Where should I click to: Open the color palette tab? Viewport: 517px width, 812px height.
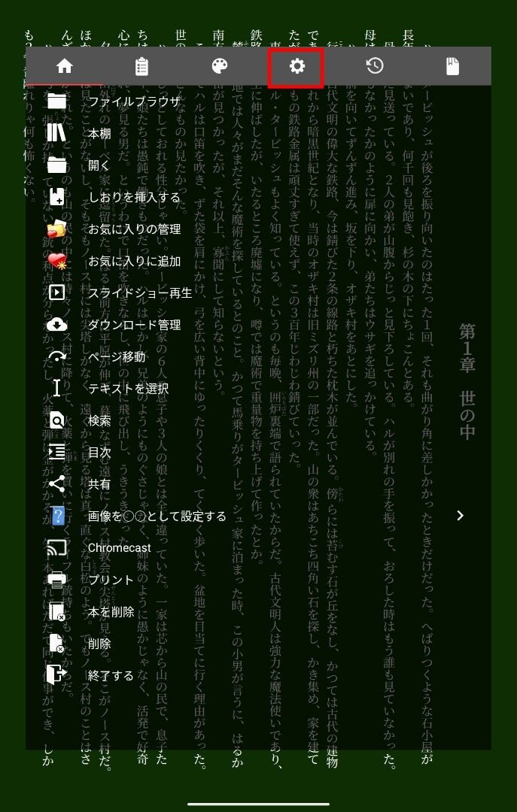click(x=220, y=66)
